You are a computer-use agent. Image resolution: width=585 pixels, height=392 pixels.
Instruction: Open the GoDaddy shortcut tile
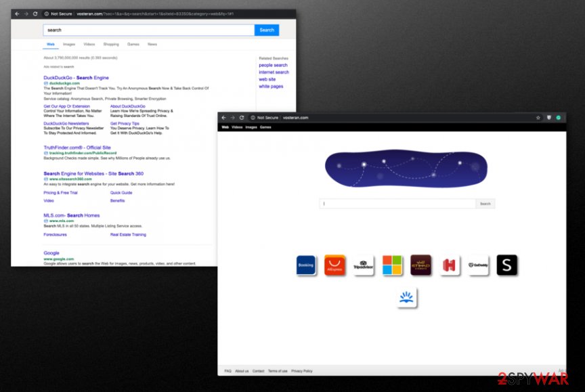(x=478, y=265)
